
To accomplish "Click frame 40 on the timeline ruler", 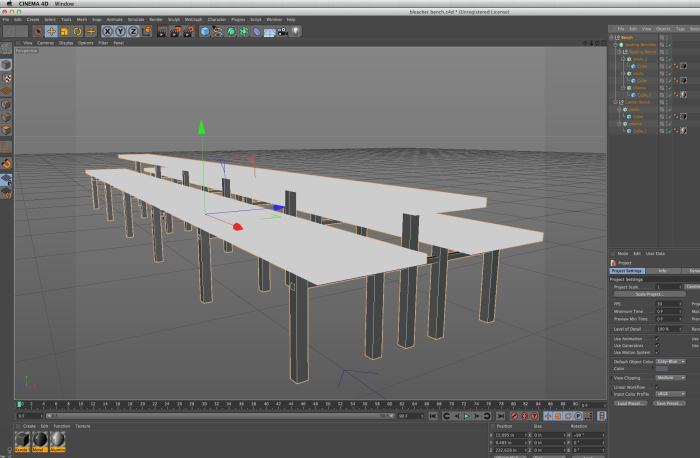I will pos(266,404).
